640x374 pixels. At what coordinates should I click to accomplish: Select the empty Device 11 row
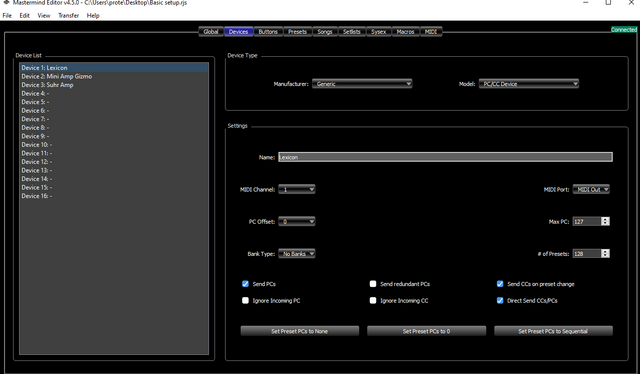[114, 154]
